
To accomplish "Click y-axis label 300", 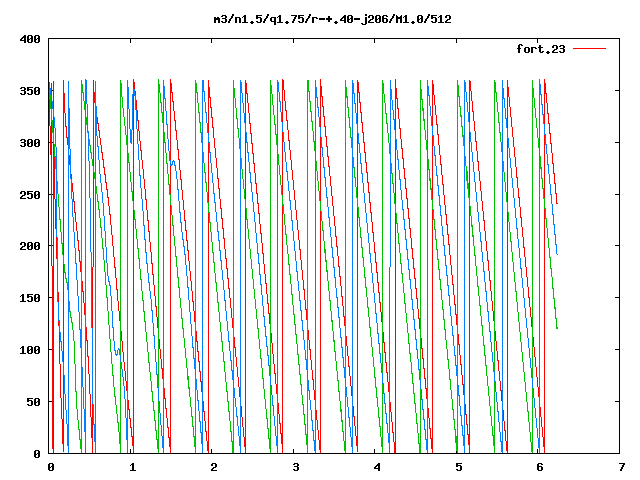I will click(30, 143).
